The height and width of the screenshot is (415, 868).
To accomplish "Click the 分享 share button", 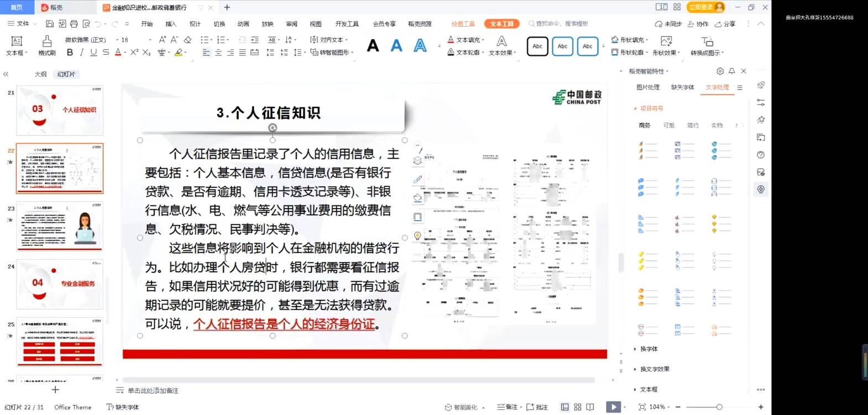I will tap(725, 24).
